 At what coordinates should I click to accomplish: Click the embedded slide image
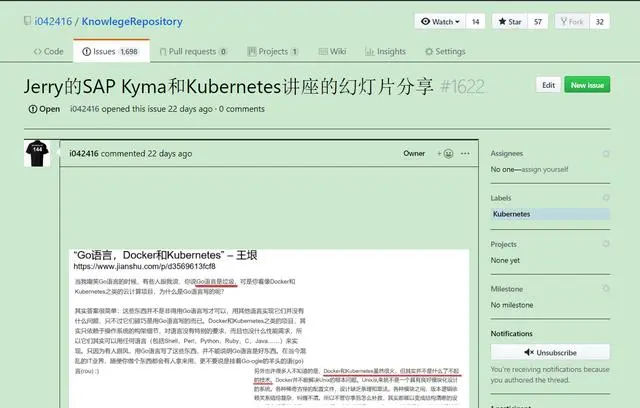(x=269, y=328)
